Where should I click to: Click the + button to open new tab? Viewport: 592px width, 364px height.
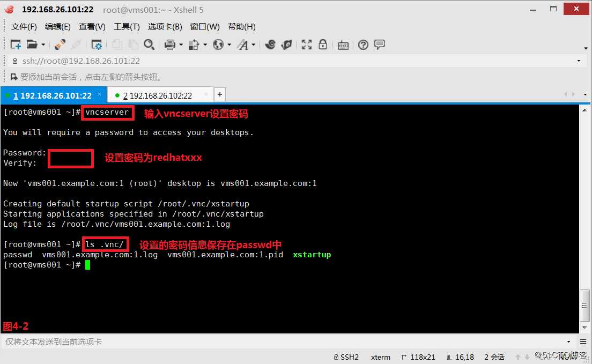coord(220,94)
